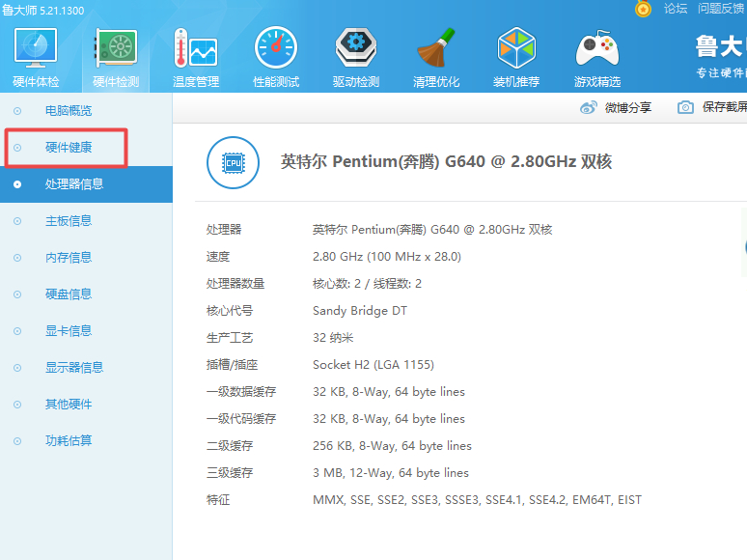
Task: Click the value 3 MB, 12-Way, 64 byte lines
Action: [x=391, y=473]
